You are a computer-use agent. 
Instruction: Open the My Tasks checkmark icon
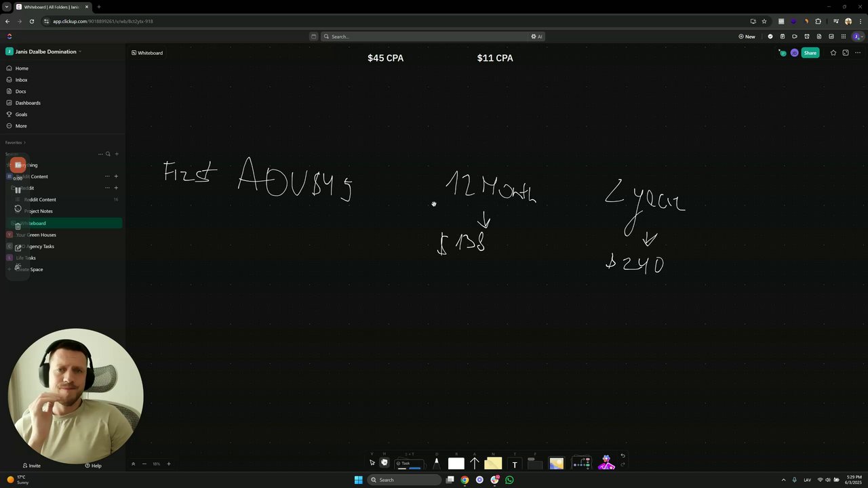click(x=770, y=37)
